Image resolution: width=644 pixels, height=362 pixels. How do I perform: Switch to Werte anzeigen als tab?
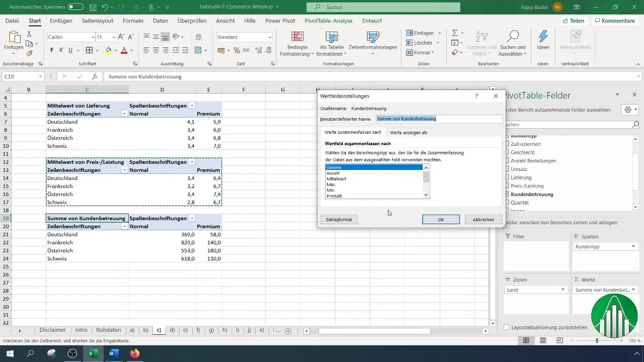409,132
